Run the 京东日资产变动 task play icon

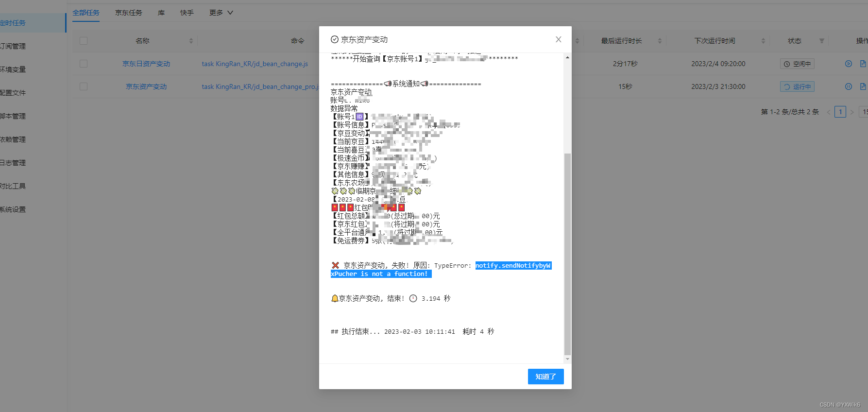point(849,64)
